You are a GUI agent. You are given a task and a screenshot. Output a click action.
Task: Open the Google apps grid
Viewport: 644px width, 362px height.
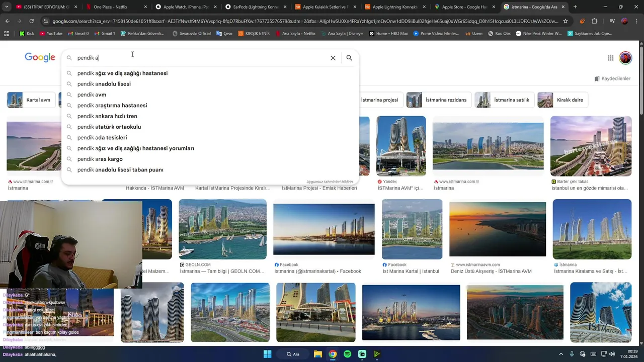click(x=610, y=58)
